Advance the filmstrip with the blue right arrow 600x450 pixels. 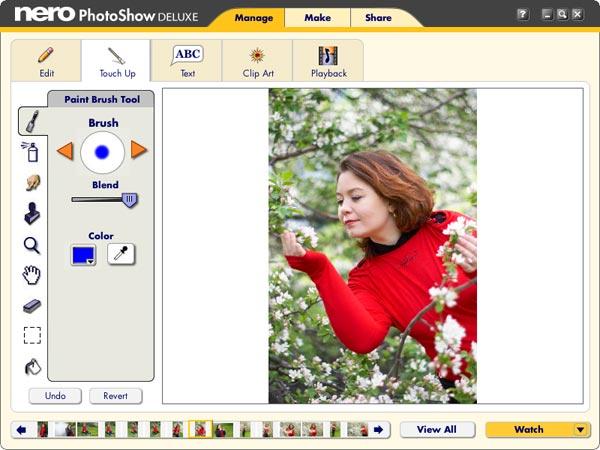click(378, 430)
